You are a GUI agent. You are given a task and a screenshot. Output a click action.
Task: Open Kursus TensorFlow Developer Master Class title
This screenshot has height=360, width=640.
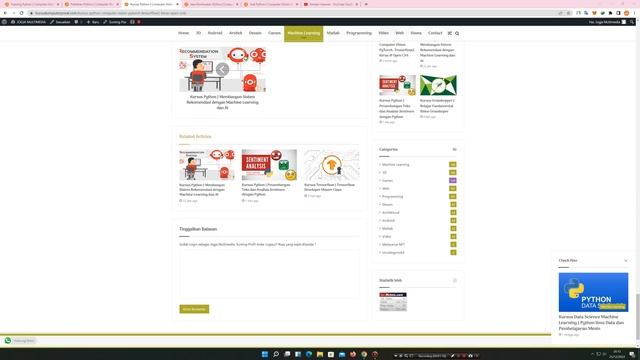[329, 187]
